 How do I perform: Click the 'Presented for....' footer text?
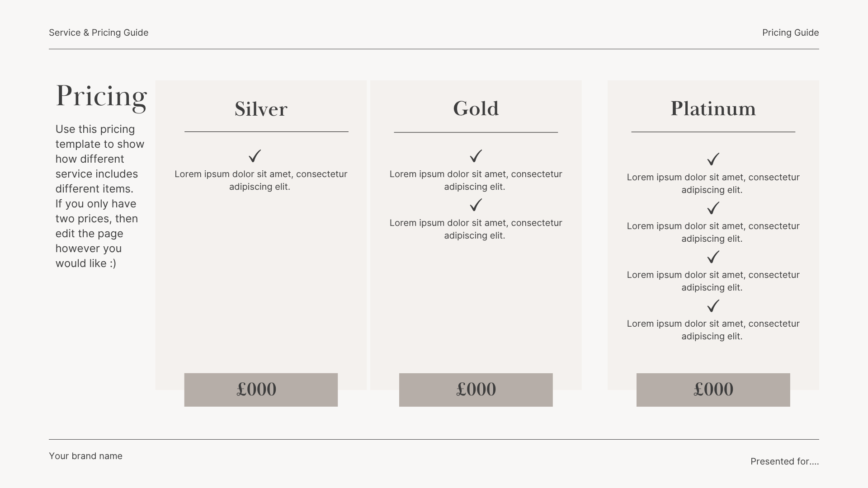784,461
